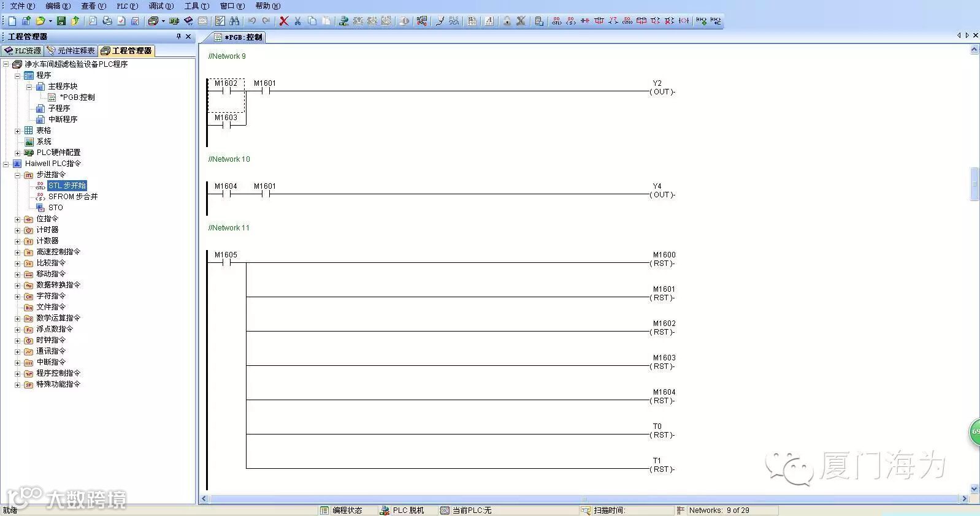Viewport: 980px width, 516px height.
Task: Open the dropdown arrow beside the Open icon
Action: tap(50, 21)
